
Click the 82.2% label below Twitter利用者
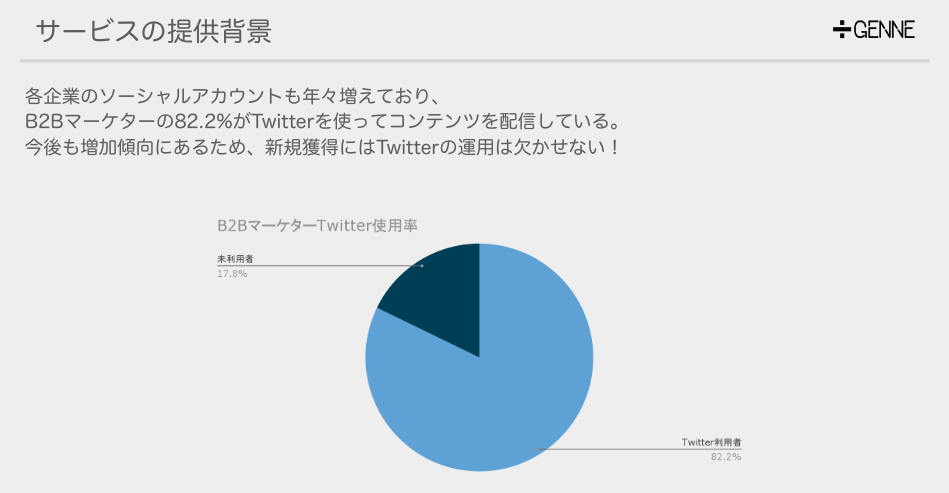pos(726,456)
